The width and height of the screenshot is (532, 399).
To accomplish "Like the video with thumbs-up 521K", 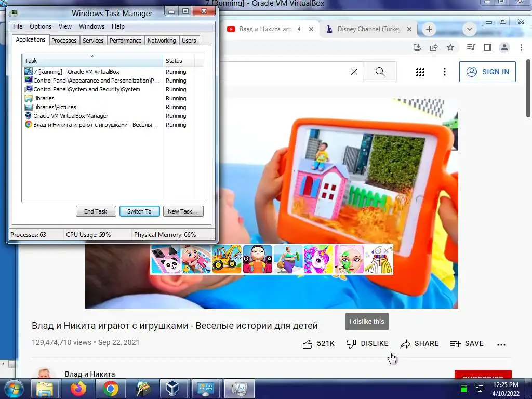I will pos(318,344).
